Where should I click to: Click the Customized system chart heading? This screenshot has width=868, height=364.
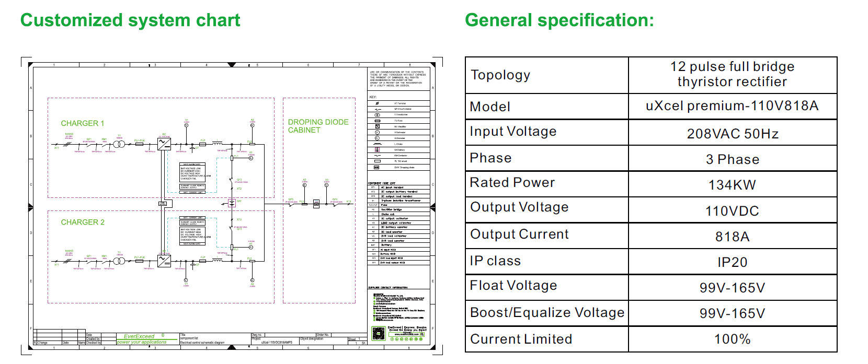pyautogui.click(x=130, y=20)
